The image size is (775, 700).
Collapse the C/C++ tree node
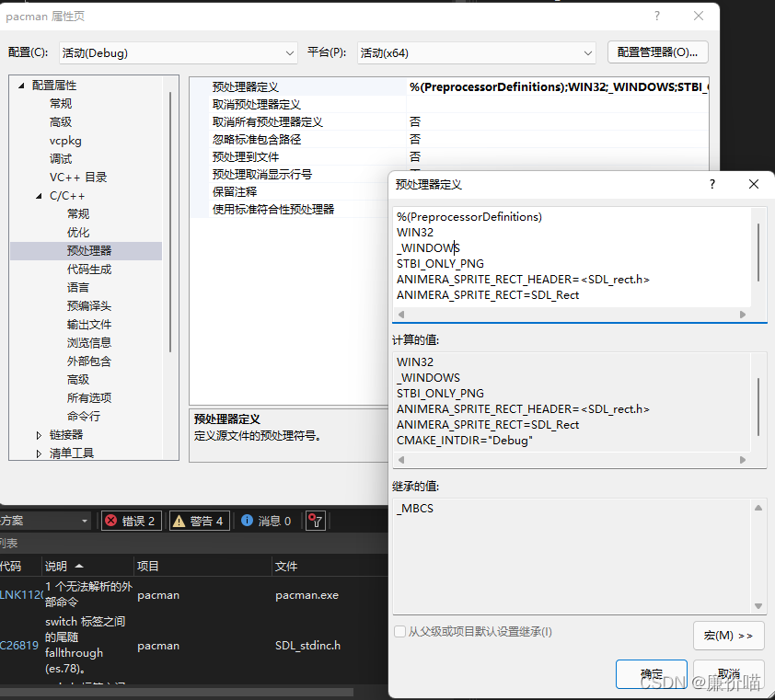pos(39,196)
